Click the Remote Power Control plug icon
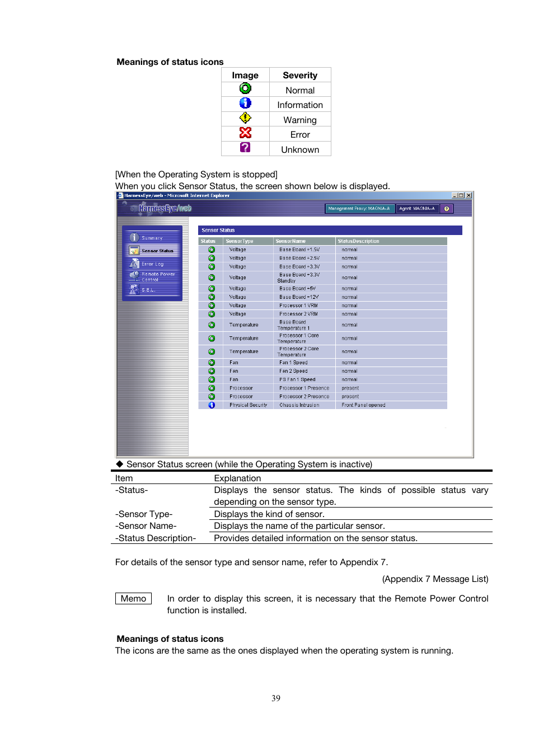Image resolution: width=534 pixels, height=756 pixels. point(135,274)
